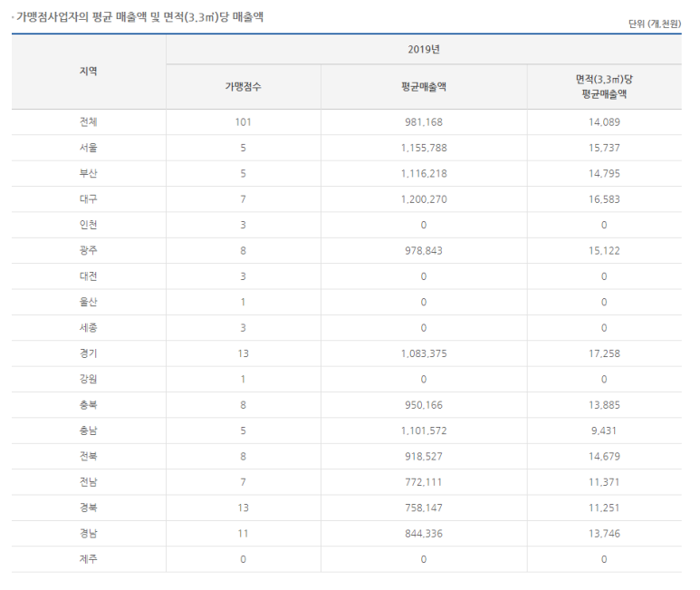The image size is (700, 590).
Task: Select the '서울' region cell
Action: (x=89, y=148)
